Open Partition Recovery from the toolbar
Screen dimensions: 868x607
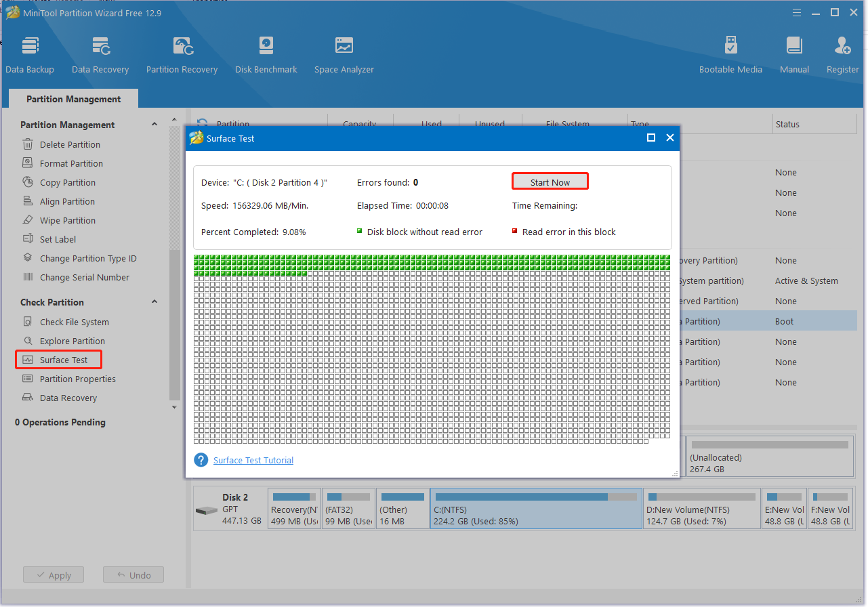coord(182,55)
